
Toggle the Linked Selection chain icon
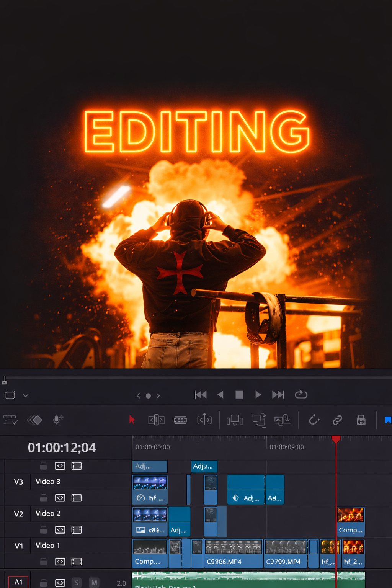[x=337, y=420]
